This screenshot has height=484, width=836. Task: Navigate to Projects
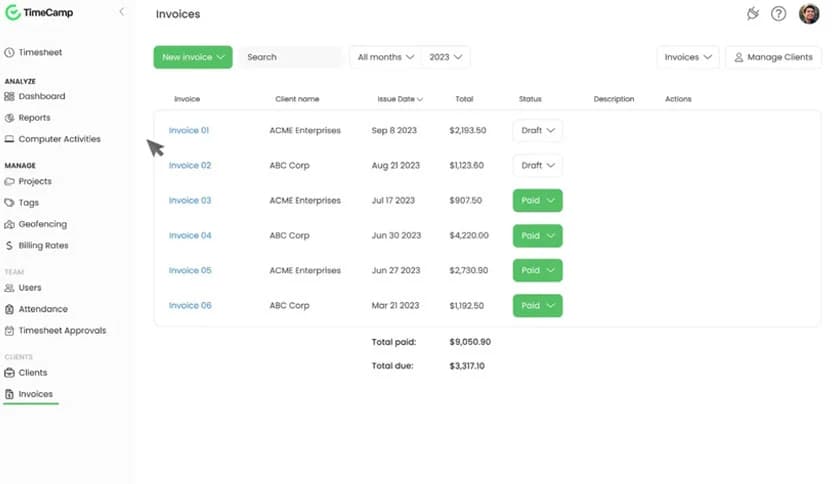click(x=35, y=181)
